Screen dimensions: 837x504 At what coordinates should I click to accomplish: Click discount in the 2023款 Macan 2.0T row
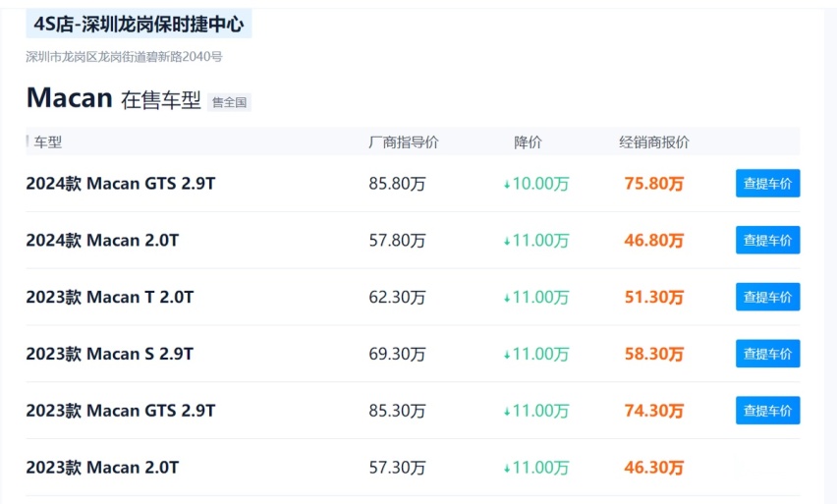[x=536, y=468]
